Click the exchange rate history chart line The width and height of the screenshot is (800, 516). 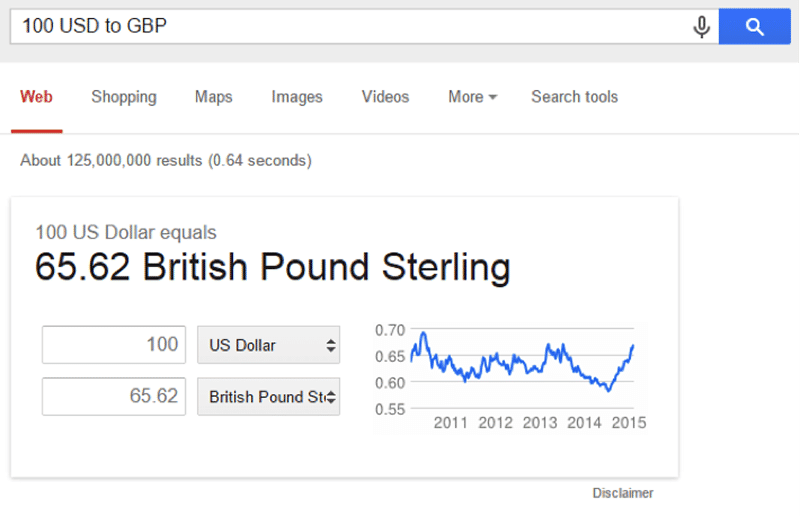pos(522,362)
